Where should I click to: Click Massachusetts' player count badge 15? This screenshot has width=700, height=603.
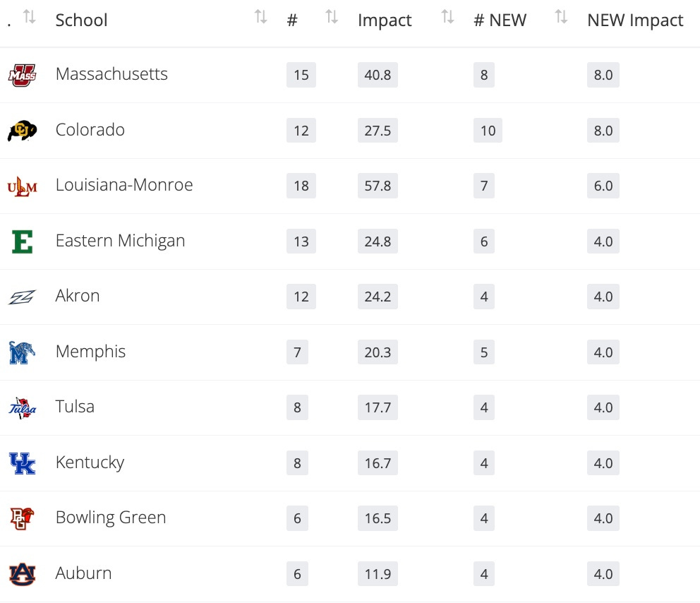pyautogui.click(x=301, y=75)
